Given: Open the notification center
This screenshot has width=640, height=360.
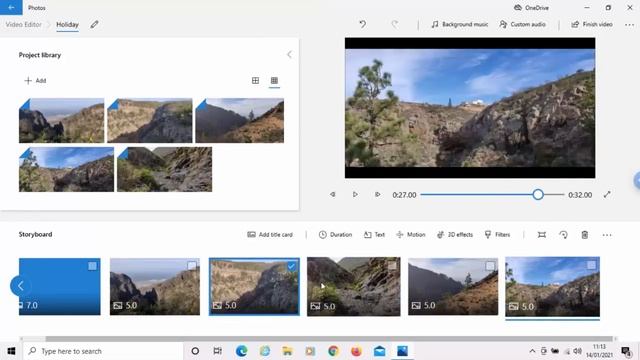Looking at the screenshot, I should pos(626,351).
